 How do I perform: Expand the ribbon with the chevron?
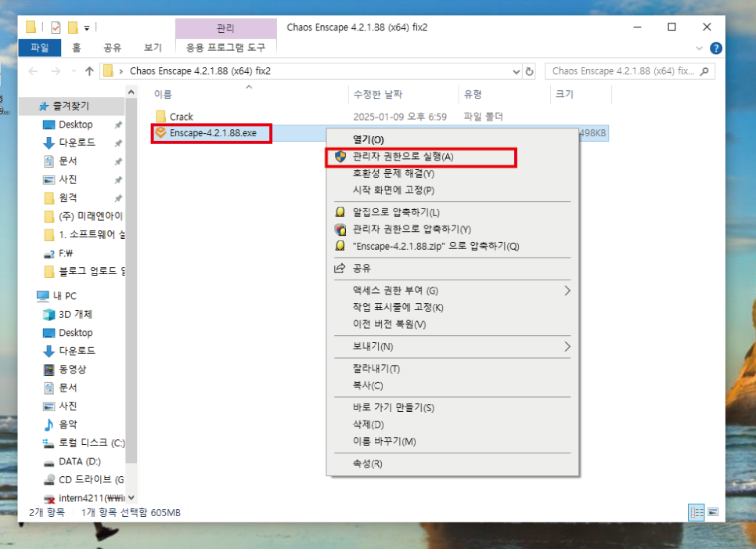[x=699, y=49]
